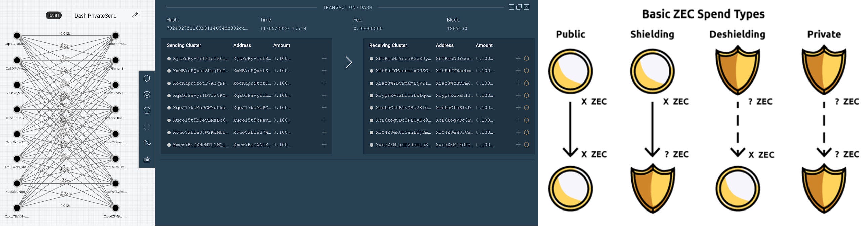Select graph node XocKdpuNtot
The width and height of the screenshot is (868, 226).
(x=17, y=183)
